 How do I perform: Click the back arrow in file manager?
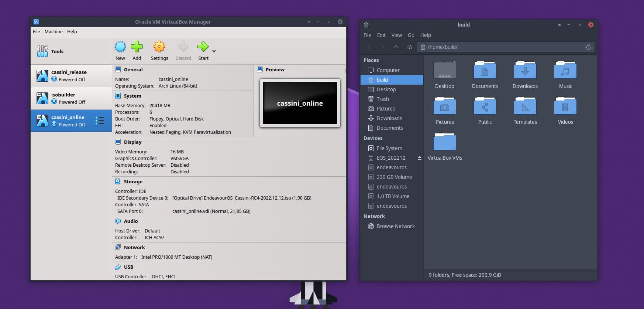(369, 47)
